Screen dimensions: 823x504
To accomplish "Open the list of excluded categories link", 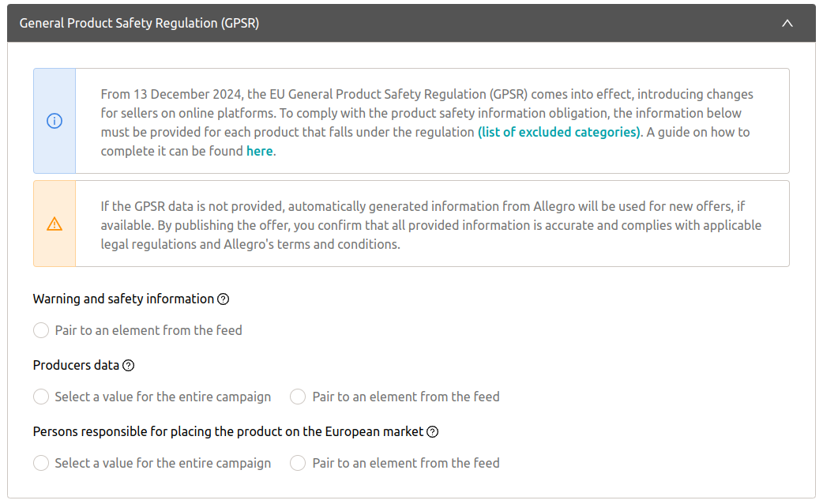I will pos(559,132).
